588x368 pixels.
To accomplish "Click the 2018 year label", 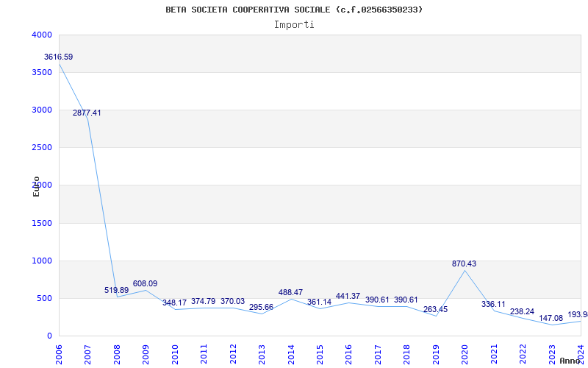I will coord(407,354).
